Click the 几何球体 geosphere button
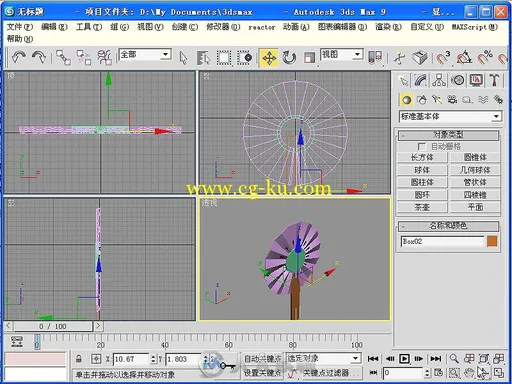Viewport: 512px width, 384px height. [475, 170]
